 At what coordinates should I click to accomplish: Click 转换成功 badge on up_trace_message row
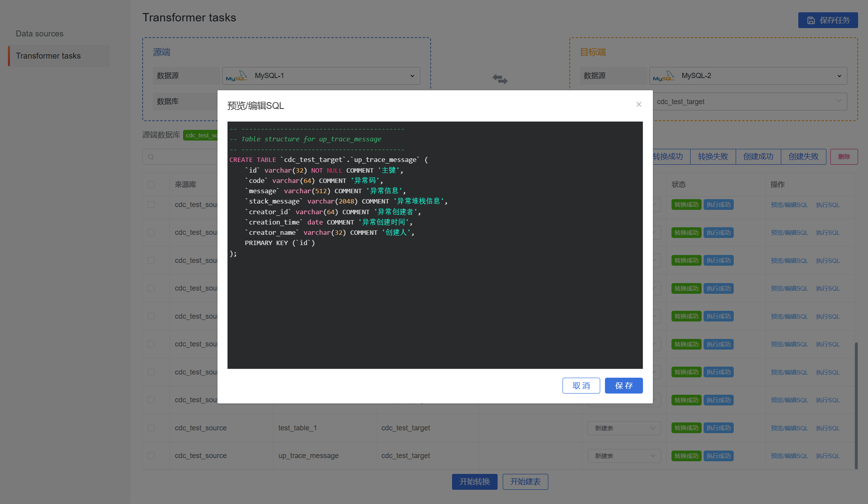tap(686, 456)
